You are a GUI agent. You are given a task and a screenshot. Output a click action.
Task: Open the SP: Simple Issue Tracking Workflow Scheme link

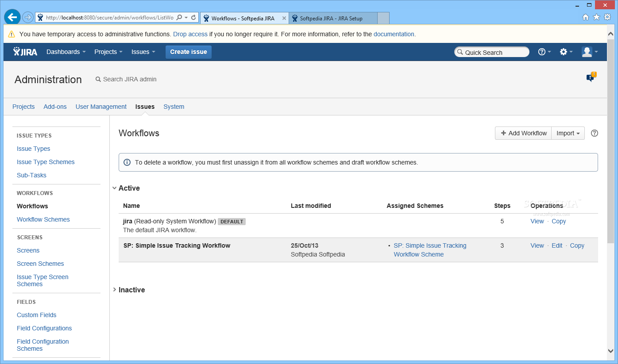(x=430, y=250)
